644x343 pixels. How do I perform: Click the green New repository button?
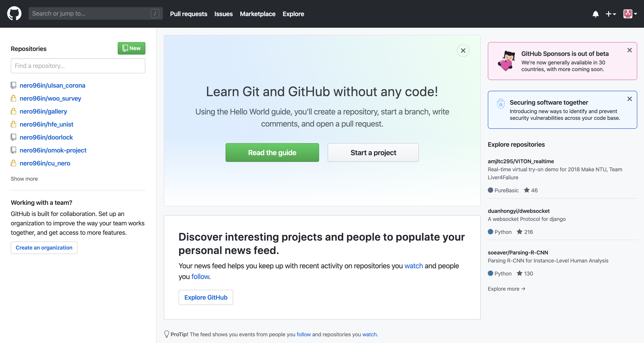[x=132, y=48]
